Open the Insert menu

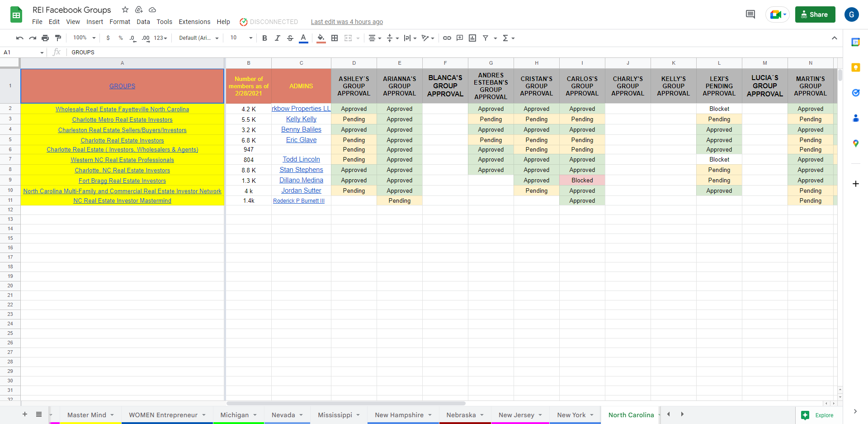pos(94,22)
